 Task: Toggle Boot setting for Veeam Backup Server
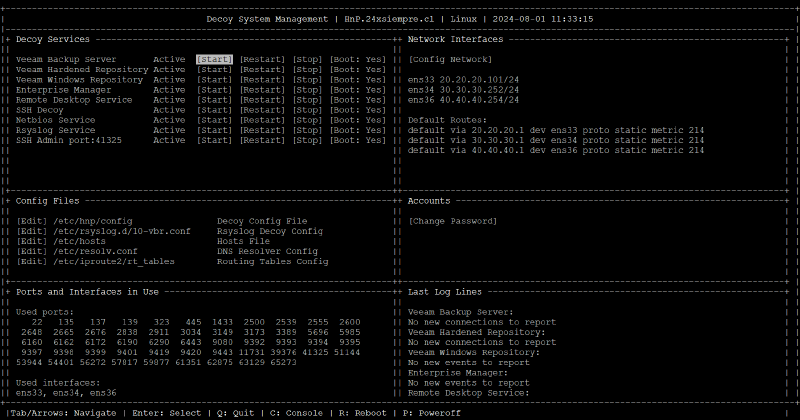click(358, 59)
